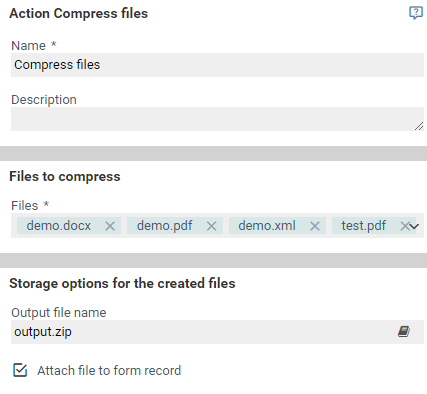Image resolution: width=427 pixels, height=394 pixels.
Task: Focus the Description text area
Action: [x=217, y=119]
